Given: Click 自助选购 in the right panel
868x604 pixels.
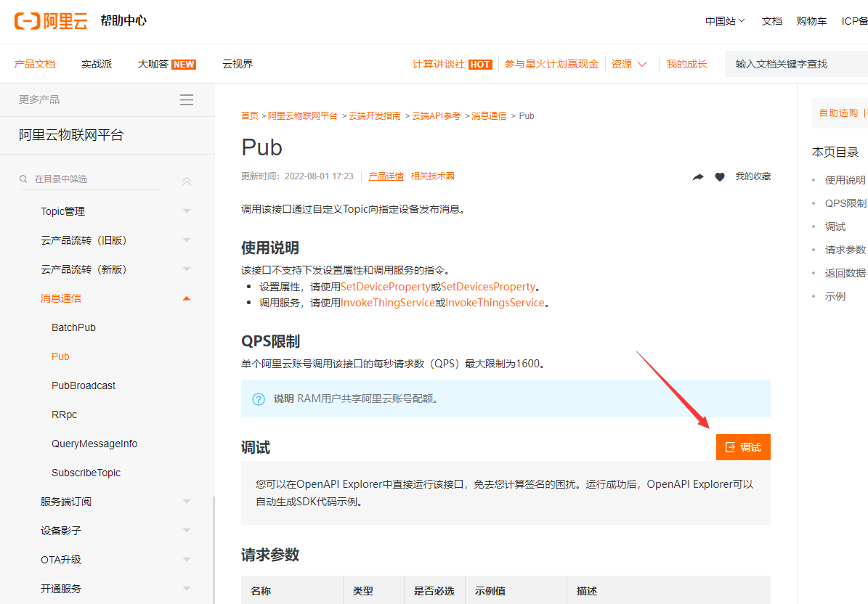Looking at the screenshot, I should (x=838, y=113).
